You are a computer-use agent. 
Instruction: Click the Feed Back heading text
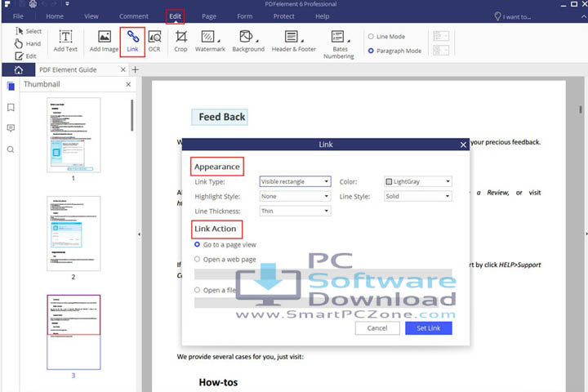coord(222,117)
